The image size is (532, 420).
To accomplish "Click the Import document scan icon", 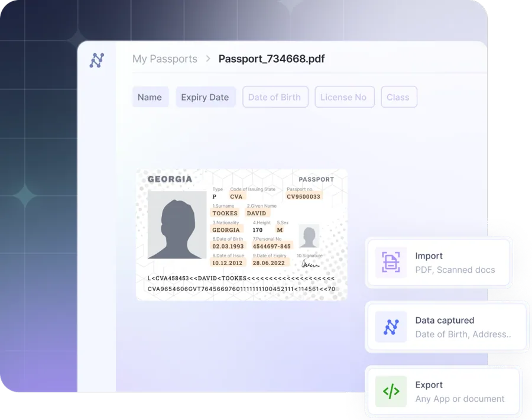I will [391, 262].
